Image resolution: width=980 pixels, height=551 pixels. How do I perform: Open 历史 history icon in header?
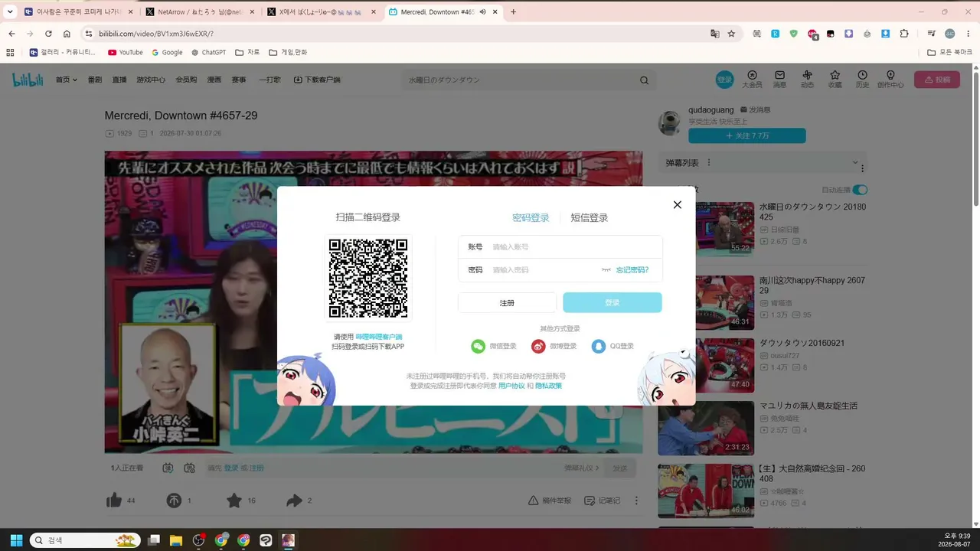(x=862, y=80)
